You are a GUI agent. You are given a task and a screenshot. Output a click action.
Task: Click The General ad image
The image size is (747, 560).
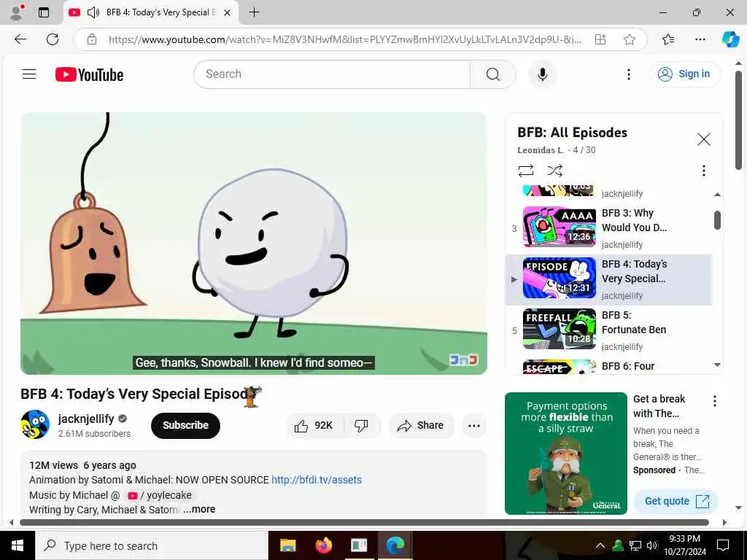(x=566, y=454)
